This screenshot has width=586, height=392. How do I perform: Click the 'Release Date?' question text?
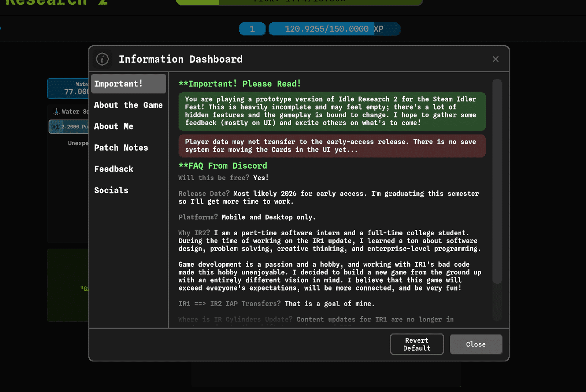point(204,193)
